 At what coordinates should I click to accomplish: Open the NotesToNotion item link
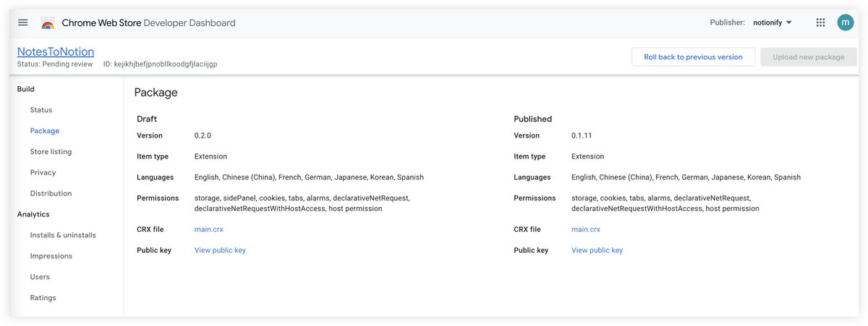(x=56, y=51)
